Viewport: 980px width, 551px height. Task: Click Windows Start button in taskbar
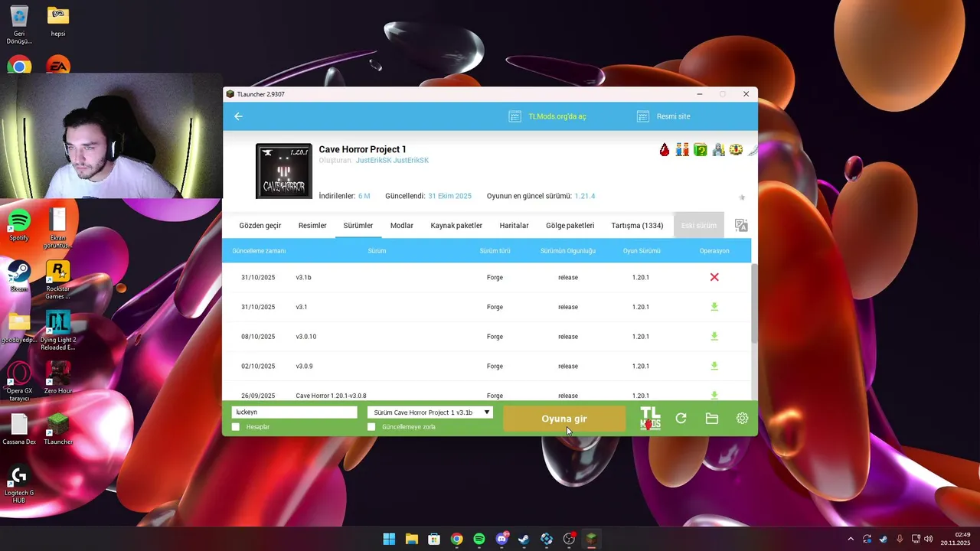tap(389, 539)
